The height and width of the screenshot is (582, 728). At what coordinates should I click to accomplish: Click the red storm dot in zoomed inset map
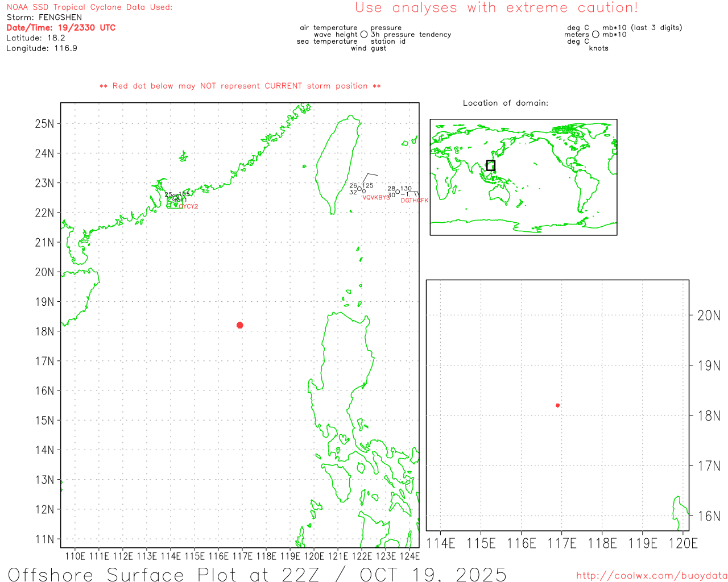557,405
